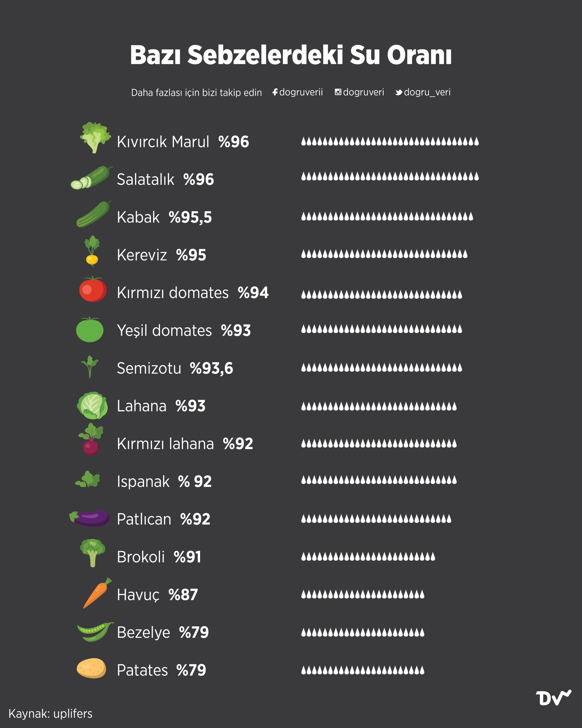Click the curly lettuce icon
The image size is (582, 728).
tap(95, 138)
